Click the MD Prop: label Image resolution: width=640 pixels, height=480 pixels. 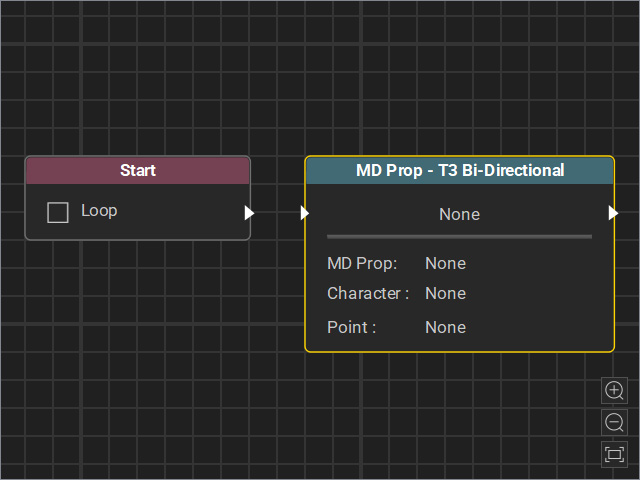[x=362, y=264]
